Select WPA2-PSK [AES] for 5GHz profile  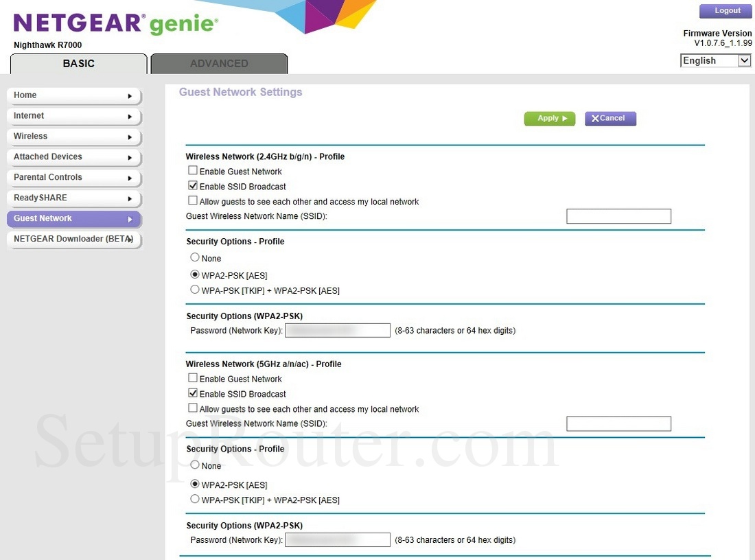click(194, 483)
